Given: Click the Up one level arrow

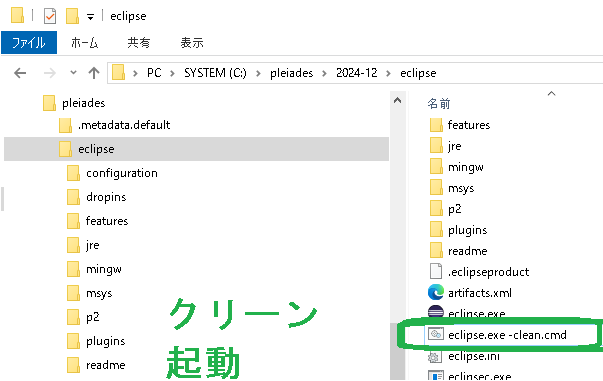Looking at the screenshot, I should point(94,73).
